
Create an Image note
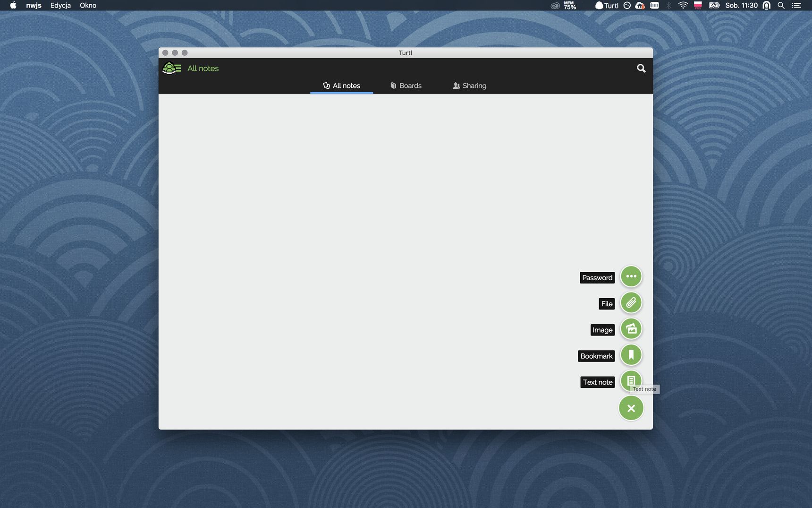631,329
